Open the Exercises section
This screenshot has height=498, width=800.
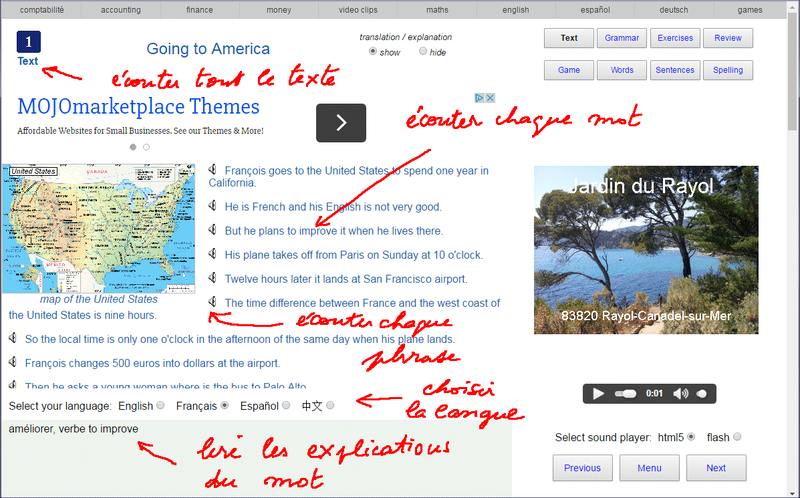click(674, 38)
